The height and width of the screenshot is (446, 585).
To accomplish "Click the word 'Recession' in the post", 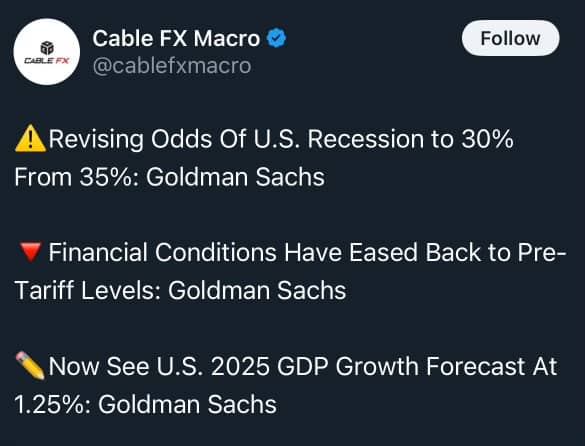I will coord(366,139).
